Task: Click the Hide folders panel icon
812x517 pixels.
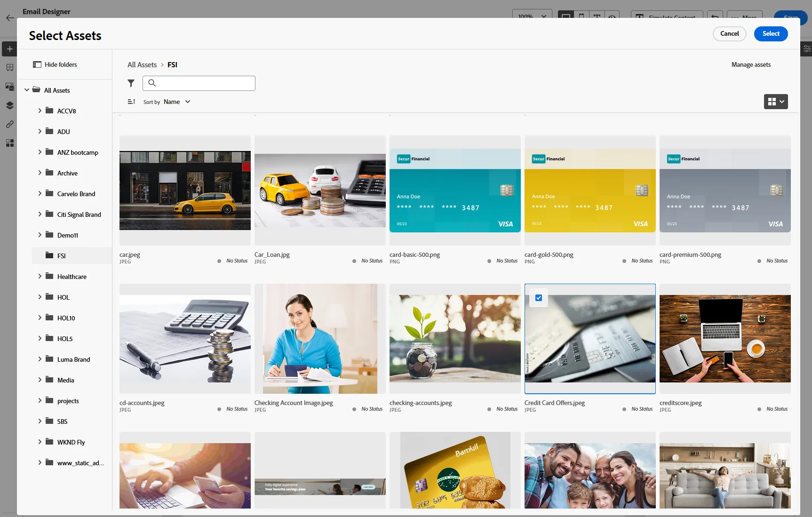Action: 37,64
